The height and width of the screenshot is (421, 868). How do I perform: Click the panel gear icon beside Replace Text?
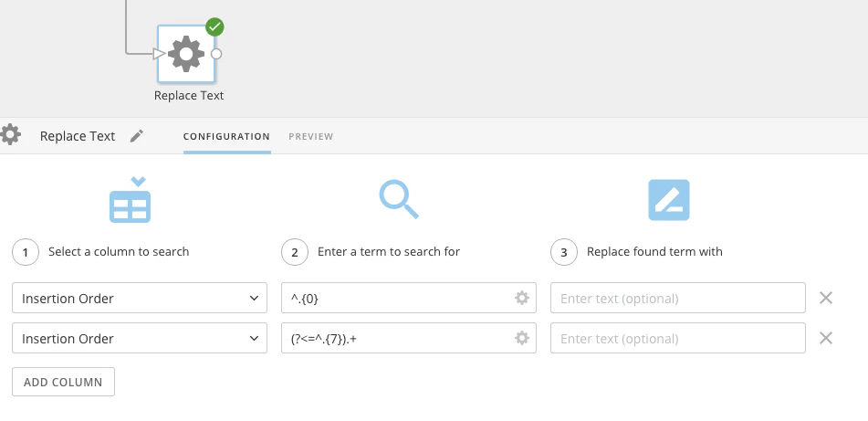point(10,134)
